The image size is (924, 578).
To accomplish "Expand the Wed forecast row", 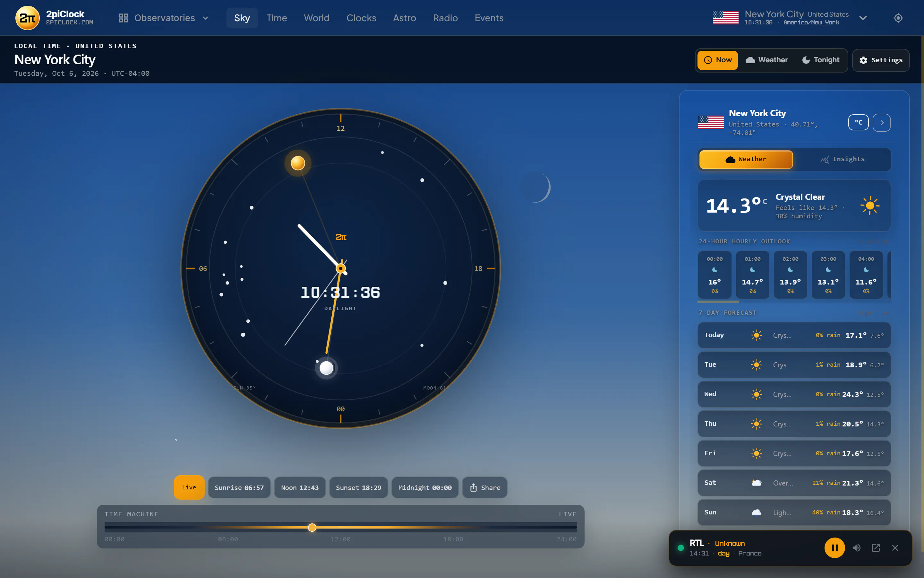I will coord(794,394).
